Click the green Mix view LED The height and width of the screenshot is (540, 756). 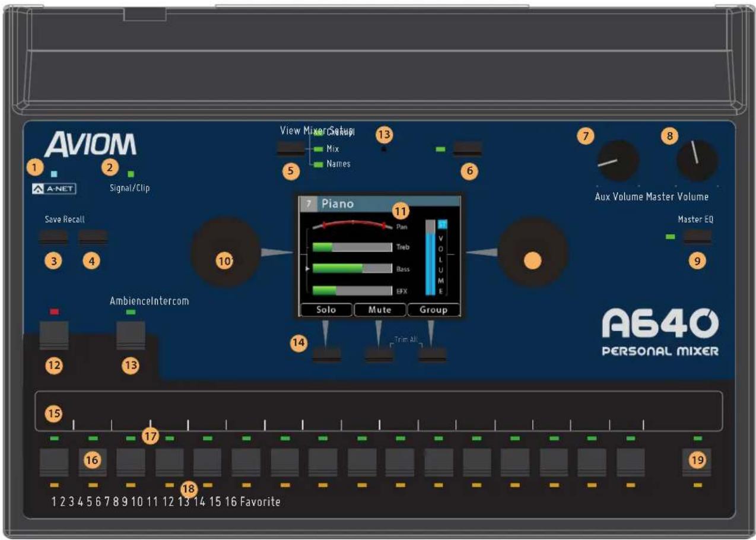point(319,149)
